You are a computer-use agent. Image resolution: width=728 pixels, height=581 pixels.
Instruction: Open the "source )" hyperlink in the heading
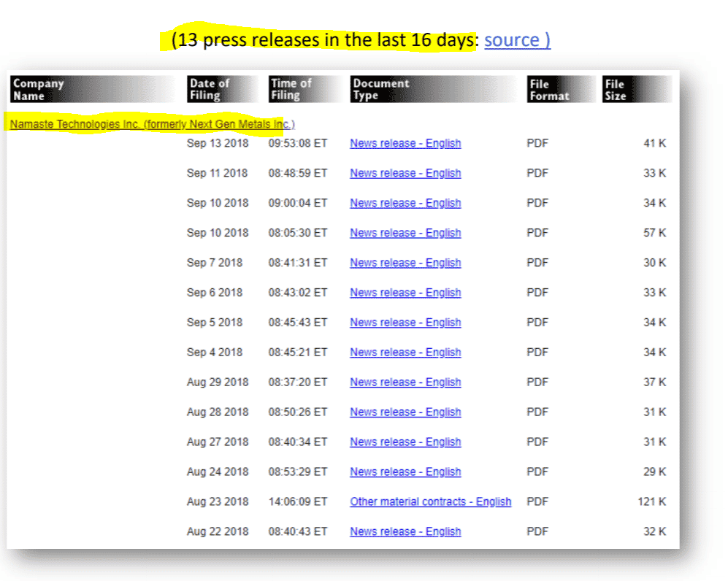(517, 40)
